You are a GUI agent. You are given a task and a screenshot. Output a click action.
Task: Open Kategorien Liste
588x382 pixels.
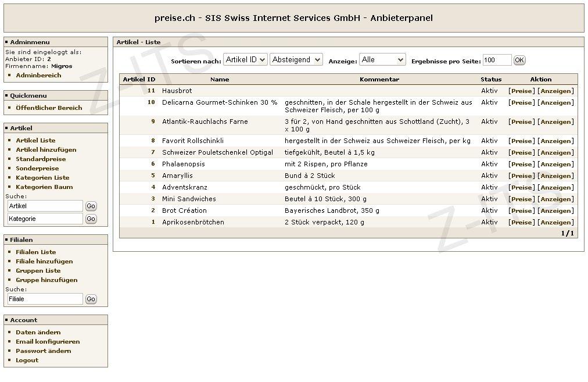pyautogui.click(x=42, y=177)
